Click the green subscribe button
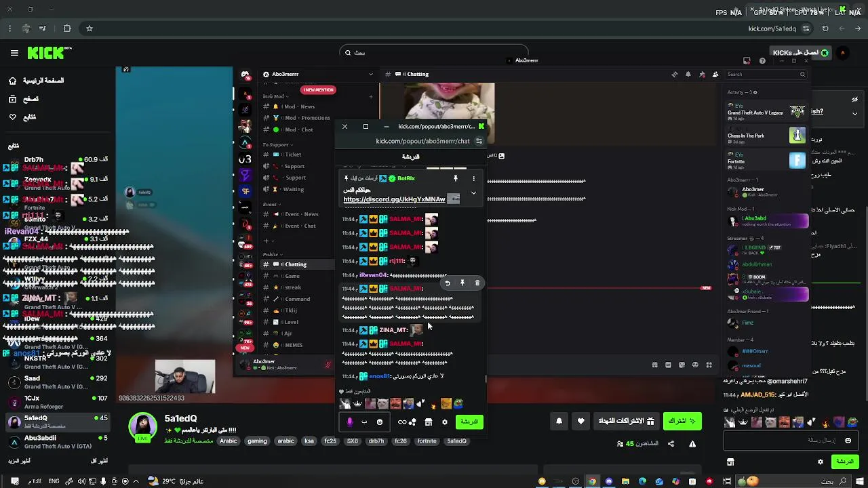 pos(682,421)
